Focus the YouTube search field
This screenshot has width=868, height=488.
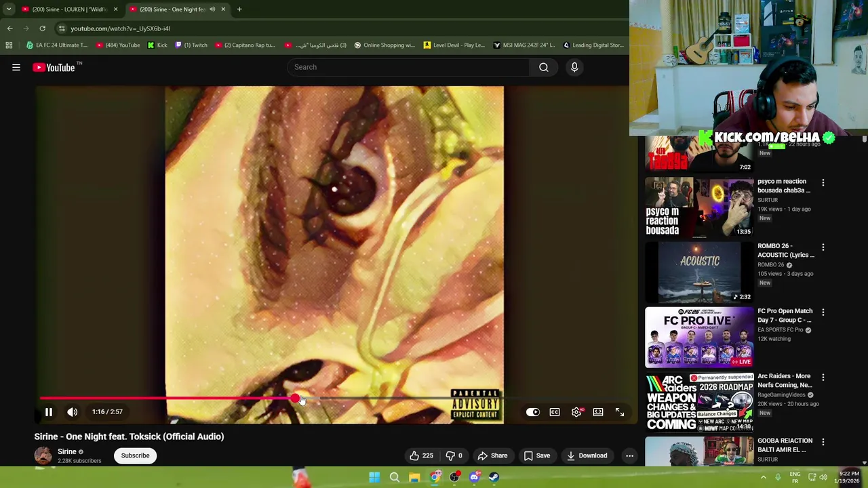coord(409,67)
